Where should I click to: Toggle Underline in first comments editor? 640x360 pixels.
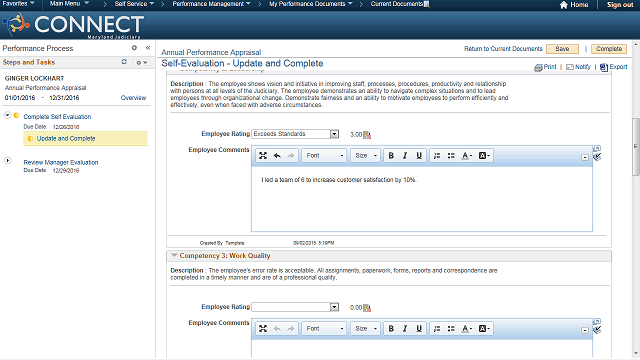pyautogui.click(x=419, y=156)
